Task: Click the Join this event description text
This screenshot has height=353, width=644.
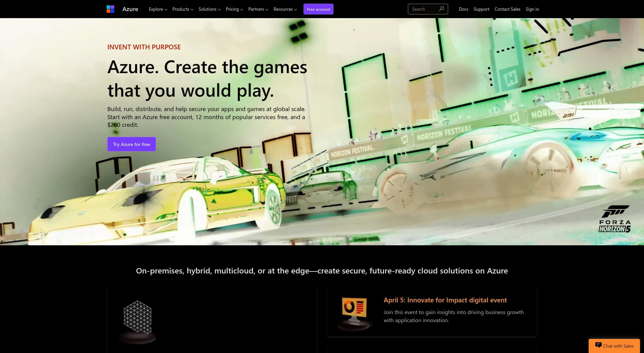Action: 453,316
